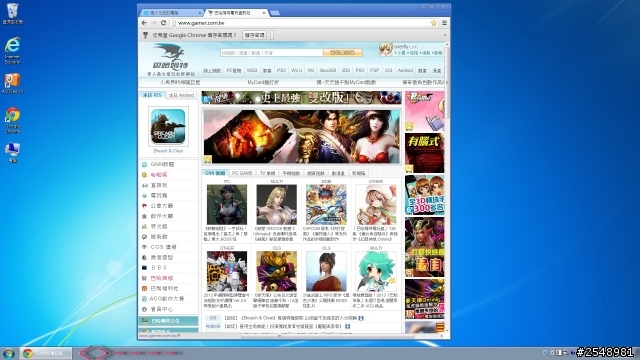Open the ACDSee desktop shortcut
640x360 pixels.
12,84
